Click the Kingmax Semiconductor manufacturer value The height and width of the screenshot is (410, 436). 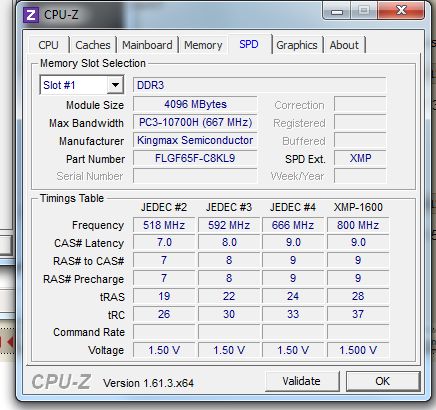195,140
